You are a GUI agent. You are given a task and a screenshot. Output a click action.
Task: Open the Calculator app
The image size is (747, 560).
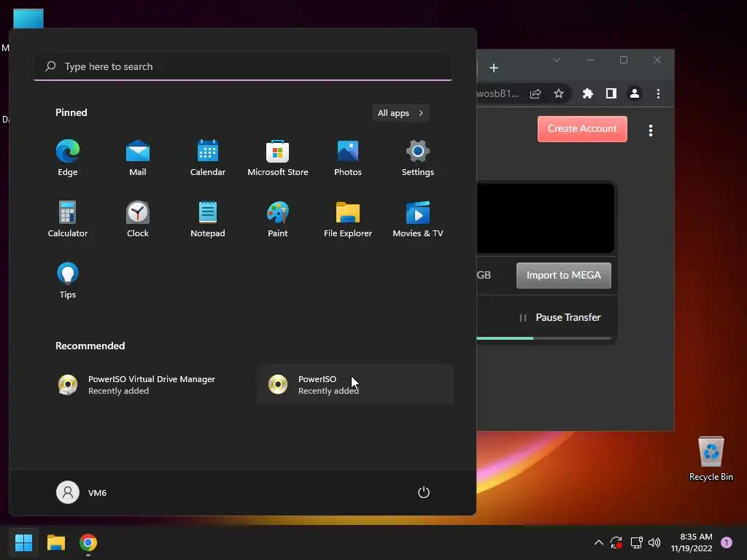68,219
